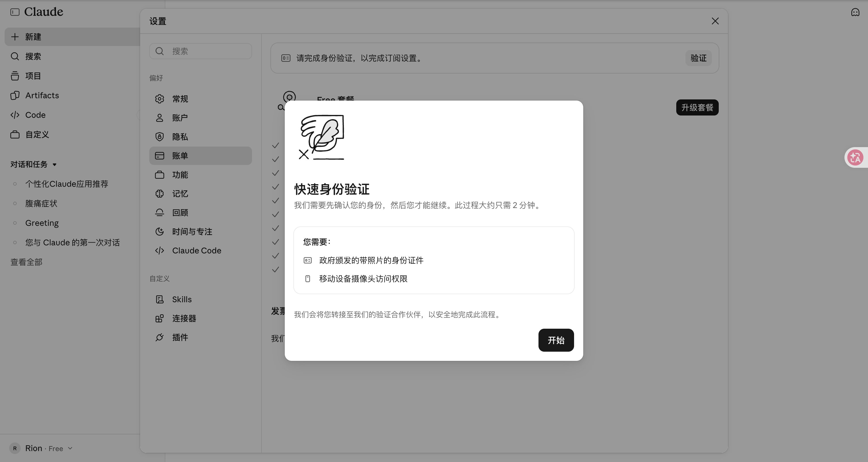The height and width of the screenshot is (462, 868).
Task: Open the conversation 个性化Claude应用推荐
Action: pos(67,184)
